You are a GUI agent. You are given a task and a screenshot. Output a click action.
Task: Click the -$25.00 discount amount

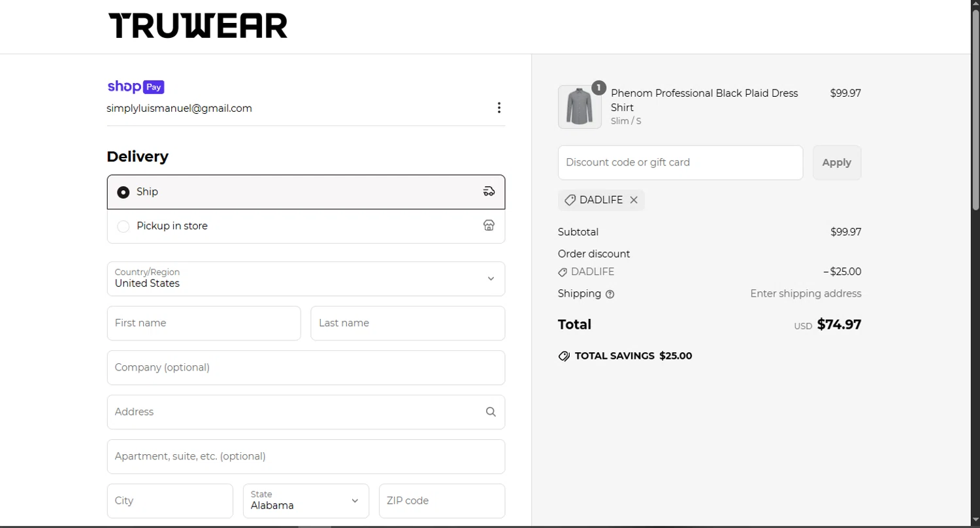click(x=842, y=272)
